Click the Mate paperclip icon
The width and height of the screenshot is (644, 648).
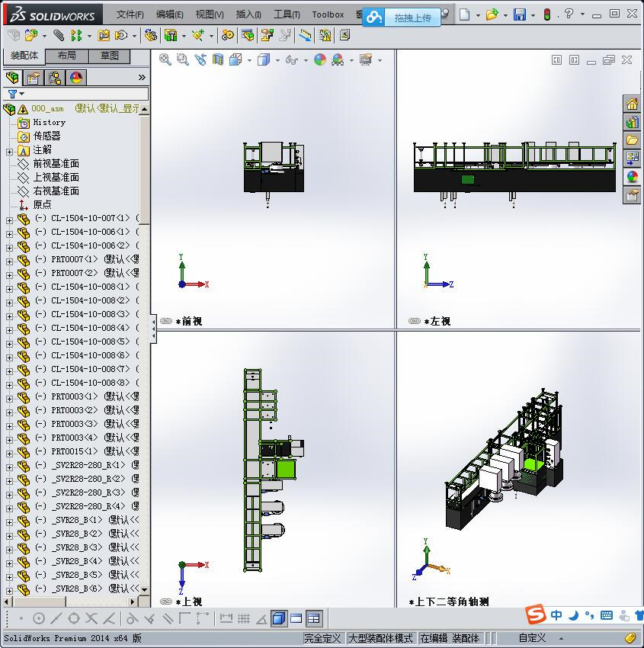[x=59, y=36]
